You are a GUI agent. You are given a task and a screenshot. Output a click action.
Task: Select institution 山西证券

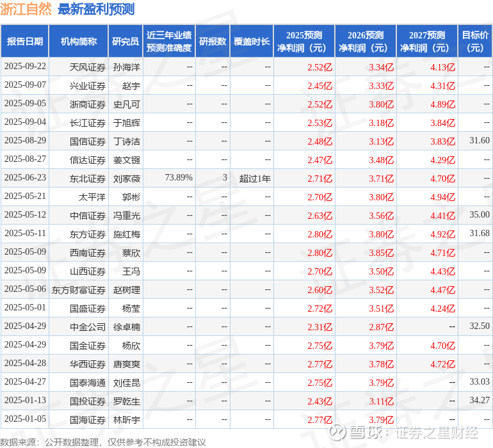point(88,271)
